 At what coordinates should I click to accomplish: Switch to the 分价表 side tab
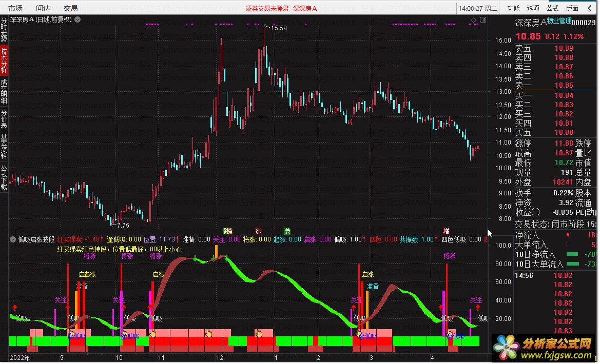(4, 119)
